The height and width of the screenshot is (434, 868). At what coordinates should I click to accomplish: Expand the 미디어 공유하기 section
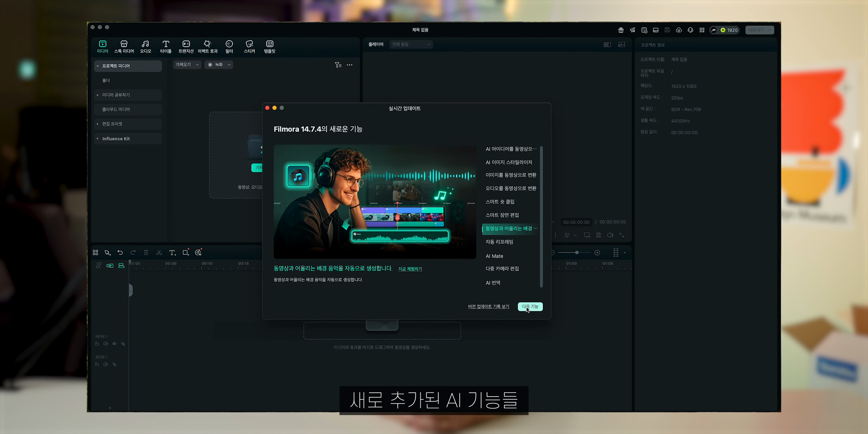coord(98,95)
